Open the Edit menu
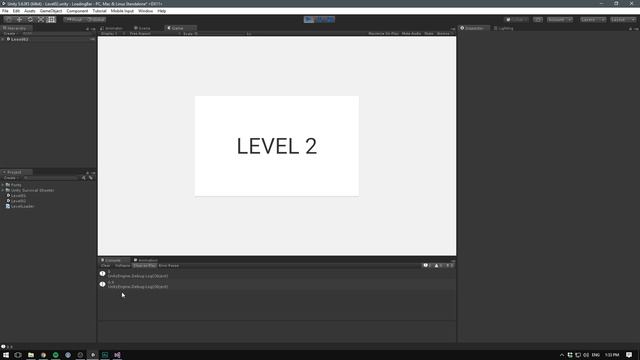Image resolution: width=640 pixels, height=360 pixels. (16, 11)
